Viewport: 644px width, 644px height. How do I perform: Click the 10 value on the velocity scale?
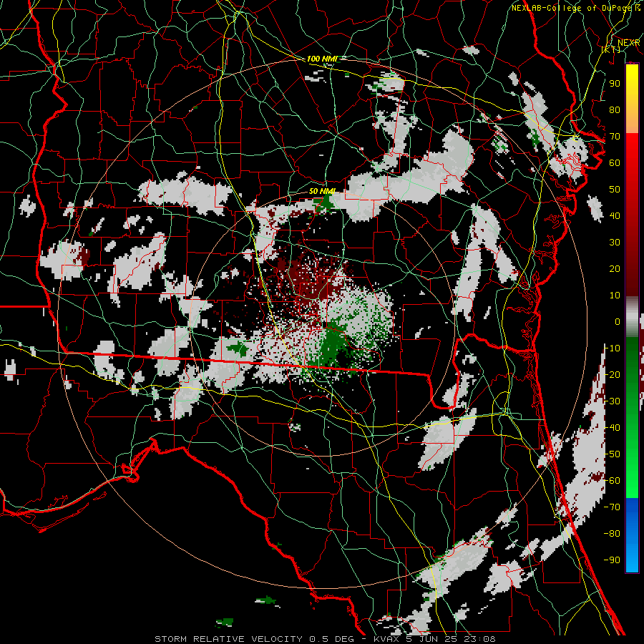click(x=615, y=296)
